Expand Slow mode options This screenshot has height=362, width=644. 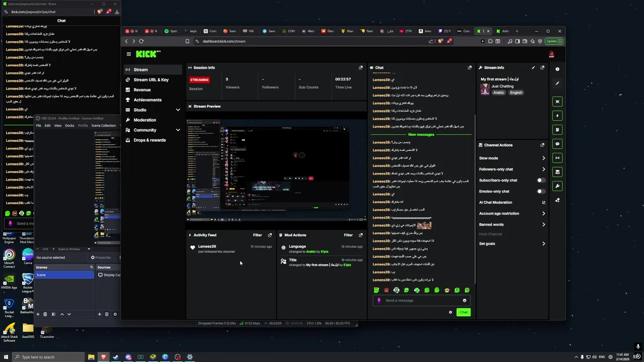(x=543, y=158)
